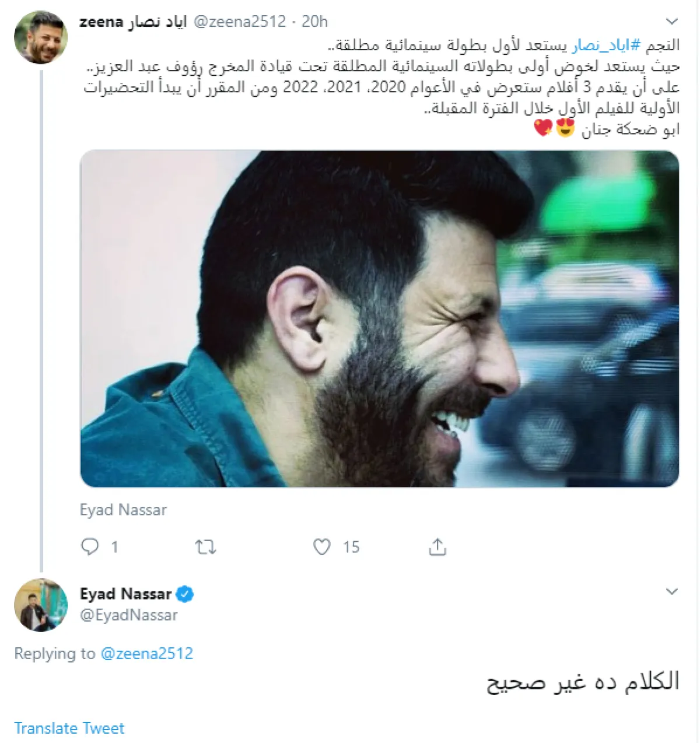The image size is (700, 743).
Task: Like the tweet with heart icon
Action: (322, 546)
